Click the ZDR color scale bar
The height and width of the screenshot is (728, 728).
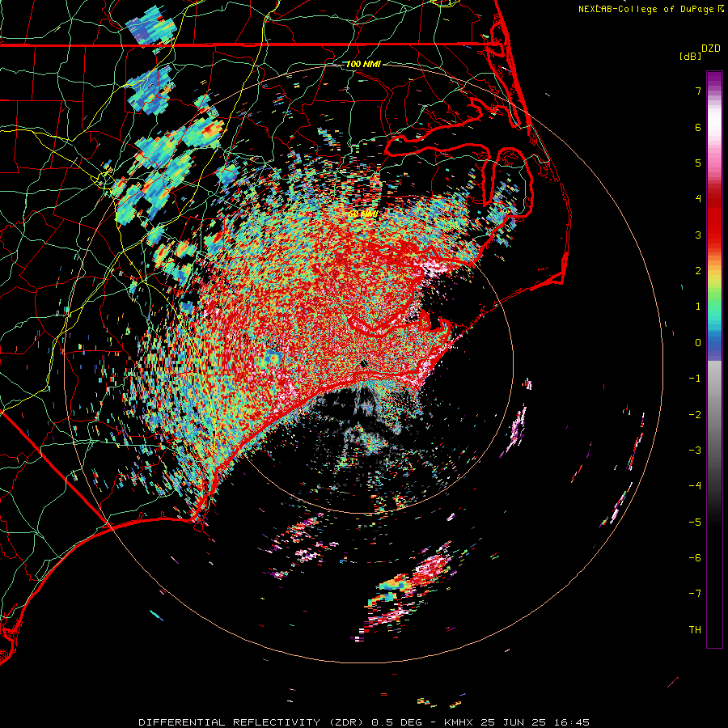click(714, 359)
